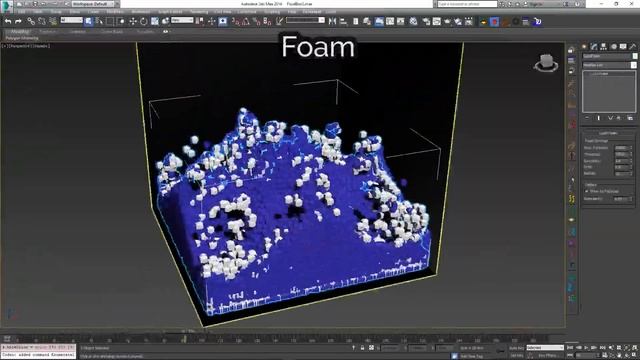This screenshot has width=640, height=360.
Task: Expand ribbon minimize options arrow
Action: [x=165, y=31]
